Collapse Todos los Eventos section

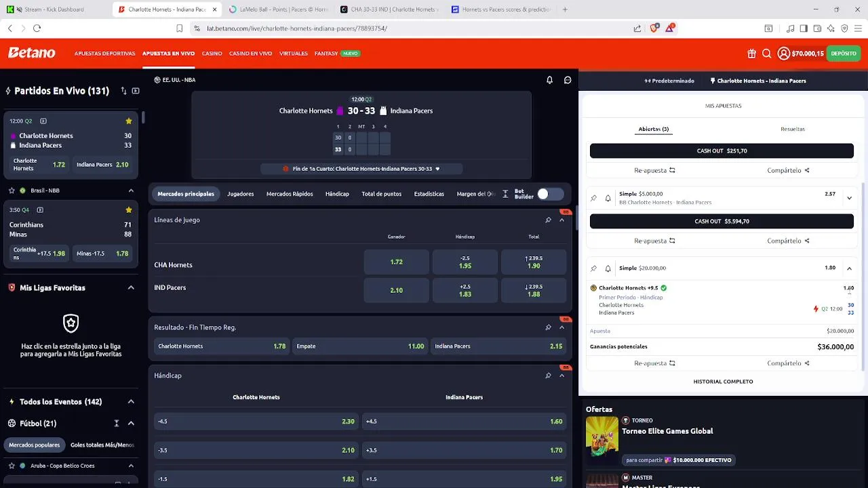click(x=131, y=402)
